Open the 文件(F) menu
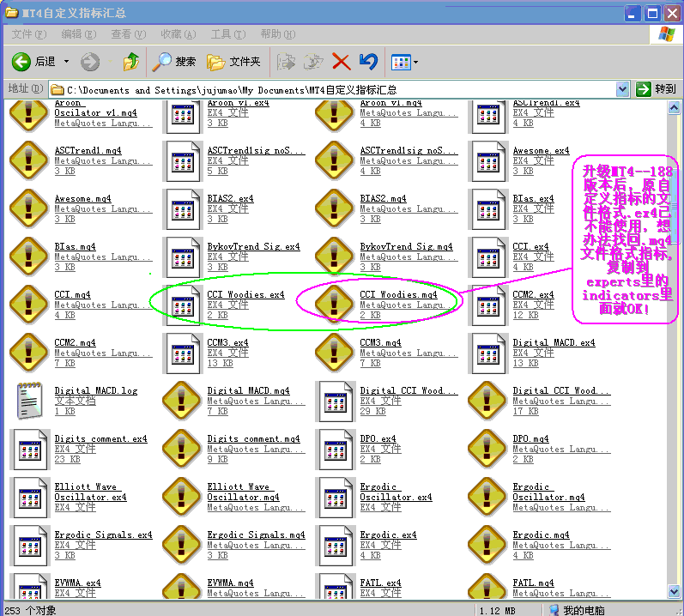 tap(29, 34)
